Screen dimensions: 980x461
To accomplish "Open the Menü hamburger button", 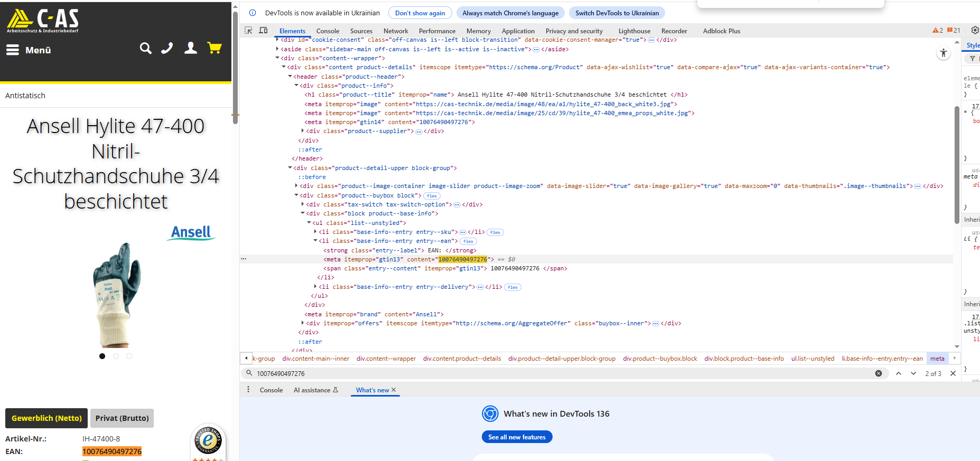I will [29, 50].
